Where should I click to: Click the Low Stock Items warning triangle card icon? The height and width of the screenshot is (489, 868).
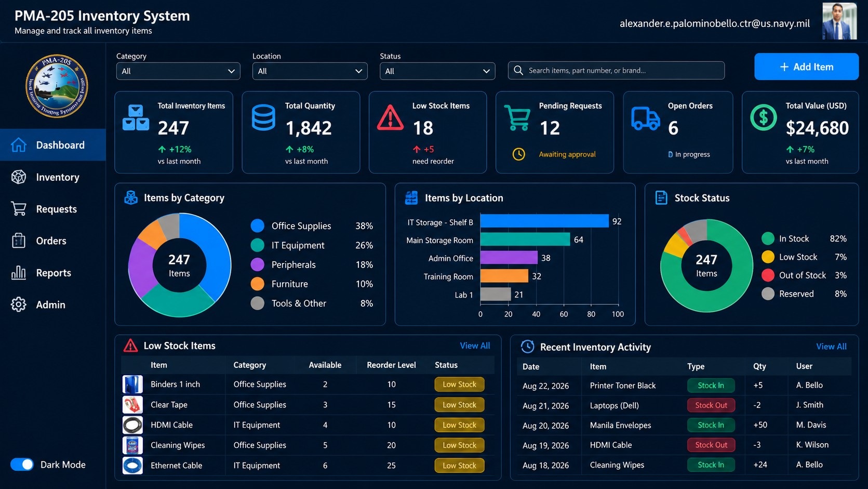(x=390, y=117)
